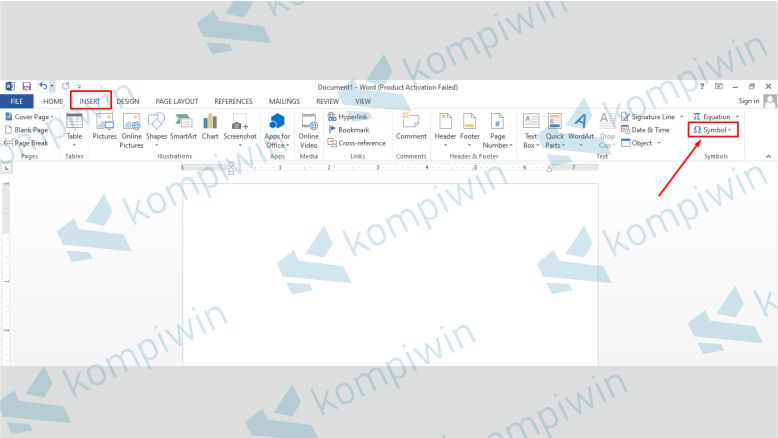This screenshot has width=778, height=438.
Task: Open Word Help question mark
Action: click(x=702, y=86)
